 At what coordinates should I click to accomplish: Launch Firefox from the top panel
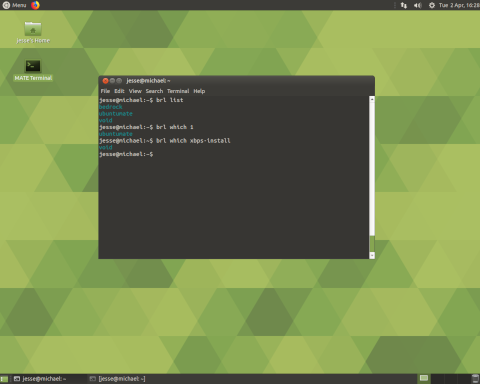(35, 5)
